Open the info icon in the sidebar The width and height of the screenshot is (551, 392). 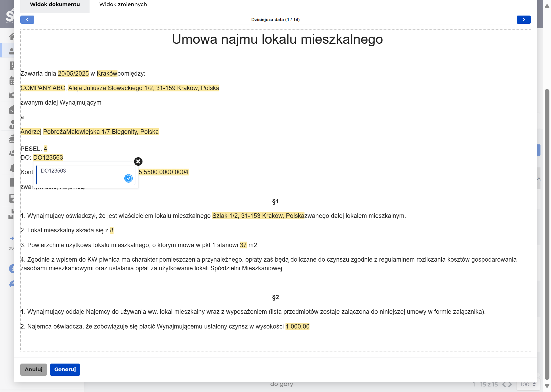click(x=12, y=268)
